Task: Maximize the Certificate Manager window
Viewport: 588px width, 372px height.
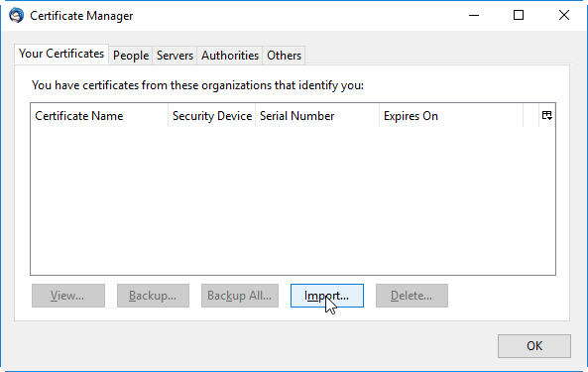Action: (x=519, y=15)
